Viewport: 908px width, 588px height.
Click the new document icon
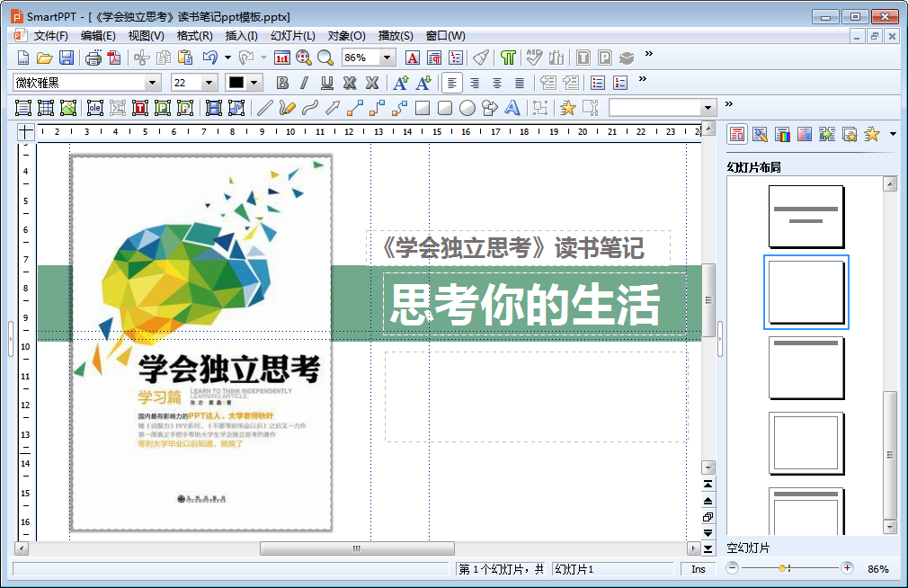click(x=23, y=58)
